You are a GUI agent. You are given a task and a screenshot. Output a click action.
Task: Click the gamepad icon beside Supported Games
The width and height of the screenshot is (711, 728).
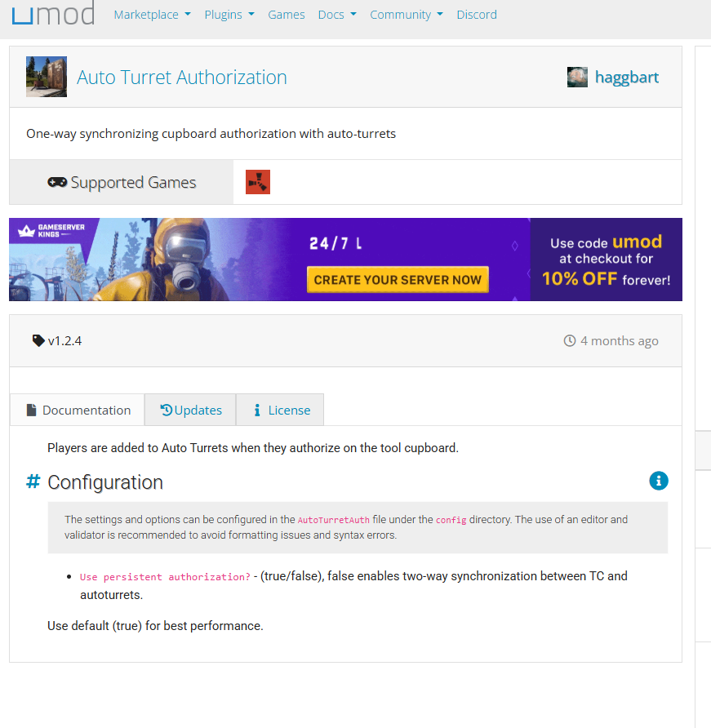point(57,183)
